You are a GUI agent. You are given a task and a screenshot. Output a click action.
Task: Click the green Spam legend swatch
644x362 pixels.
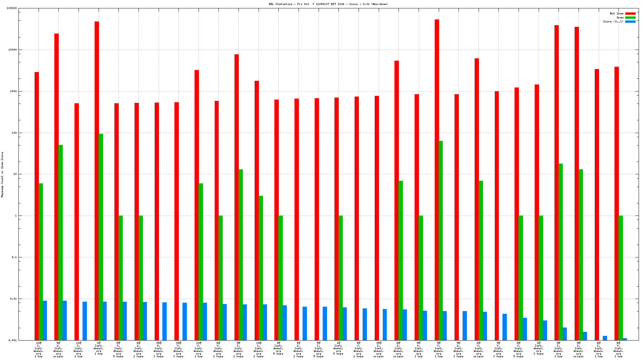(x=630, y=18)
